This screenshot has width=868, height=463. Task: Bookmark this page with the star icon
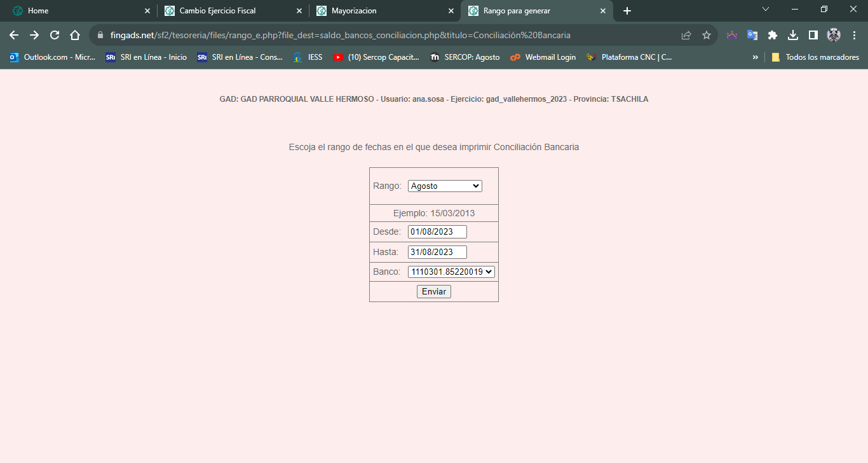pos(706,36)
